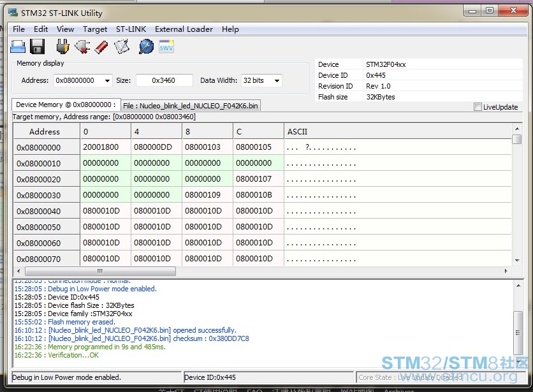
Task: Click the globe update/web toolbar icon
Action: (x=146, y=47)
